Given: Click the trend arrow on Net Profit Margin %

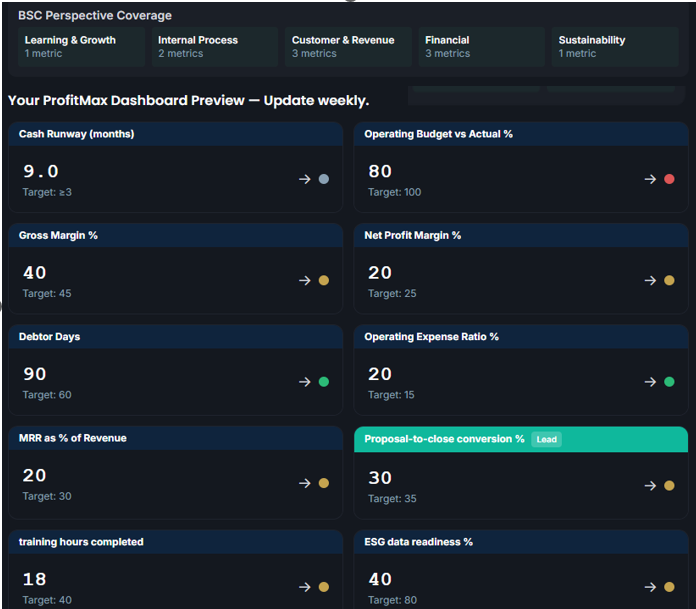Looking at the screenshot, I should click(x=650, y=280).
